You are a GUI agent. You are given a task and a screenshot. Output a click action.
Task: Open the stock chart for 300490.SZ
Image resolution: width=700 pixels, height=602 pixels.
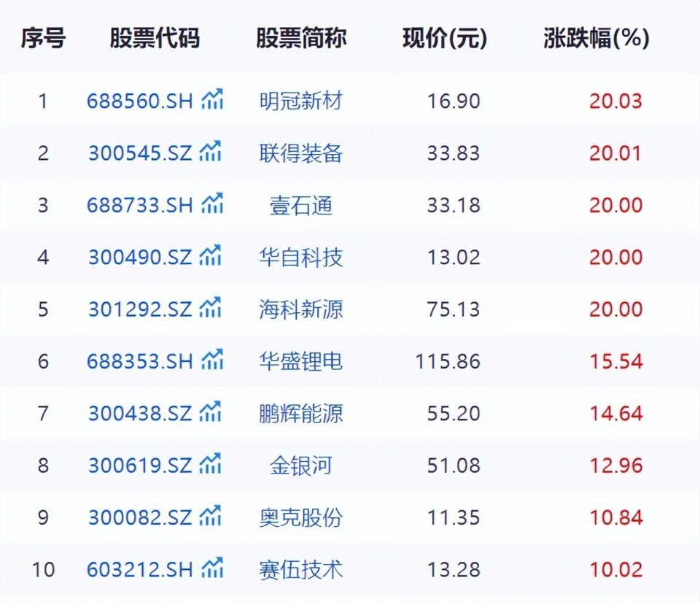click(x=211, y=256)
